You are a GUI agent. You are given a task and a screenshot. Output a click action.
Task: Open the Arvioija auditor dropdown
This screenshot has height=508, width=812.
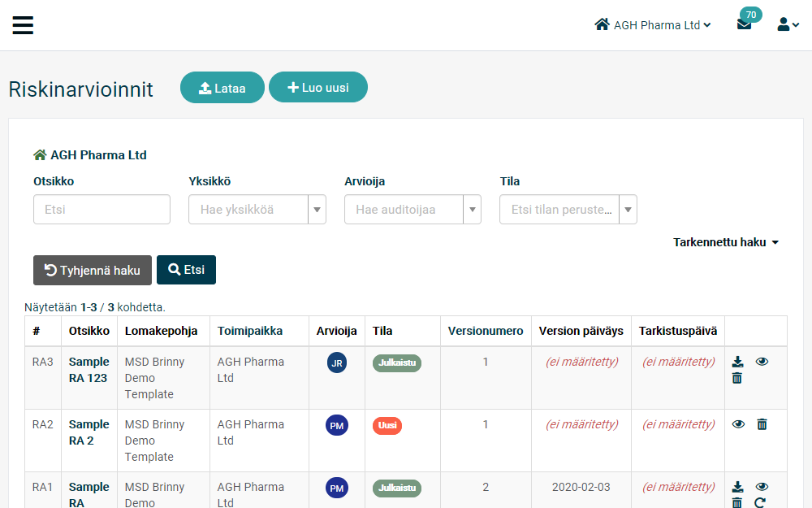412,210
